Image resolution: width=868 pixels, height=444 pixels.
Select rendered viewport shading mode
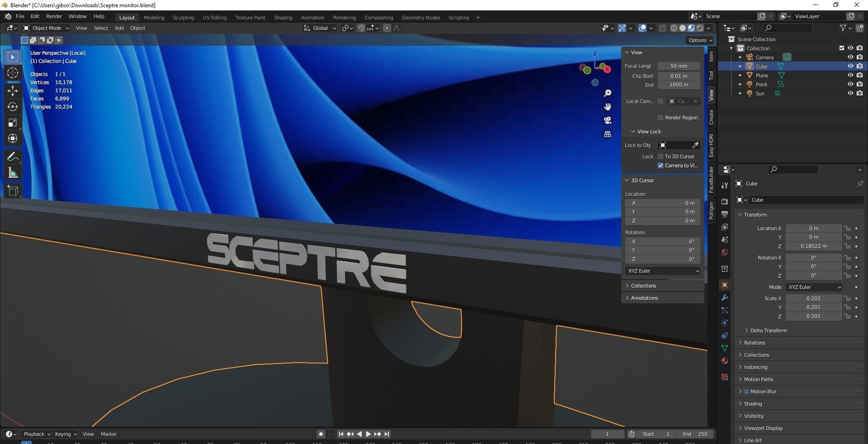pos(700,28)
